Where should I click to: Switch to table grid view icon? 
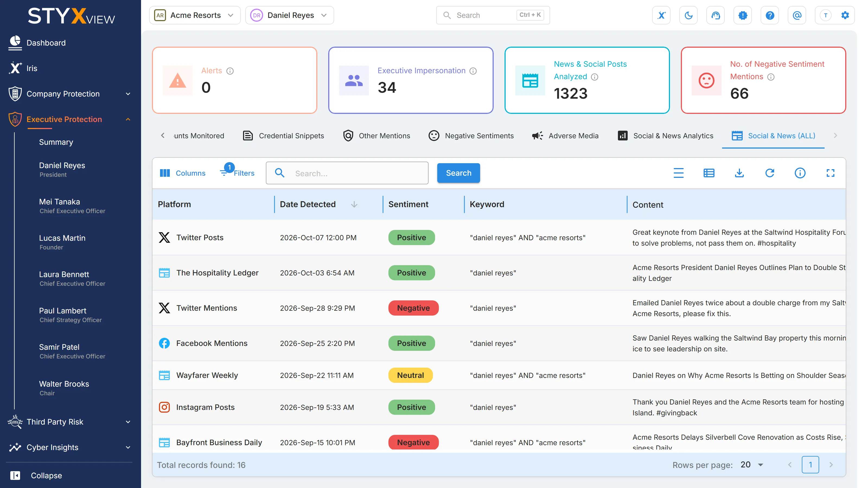[x=709, y=173]
